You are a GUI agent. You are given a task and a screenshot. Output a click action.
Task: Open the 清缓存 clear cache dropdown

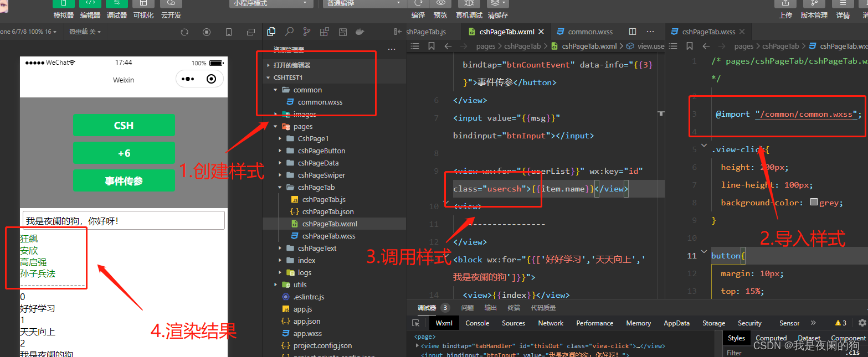coord(498,9)
